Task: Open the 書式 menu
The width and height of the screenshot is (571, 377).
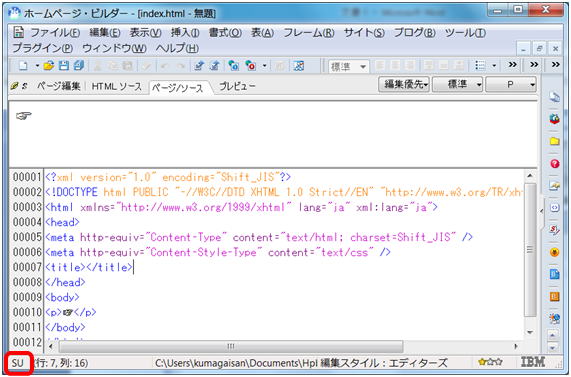Action: click(225, 33)
